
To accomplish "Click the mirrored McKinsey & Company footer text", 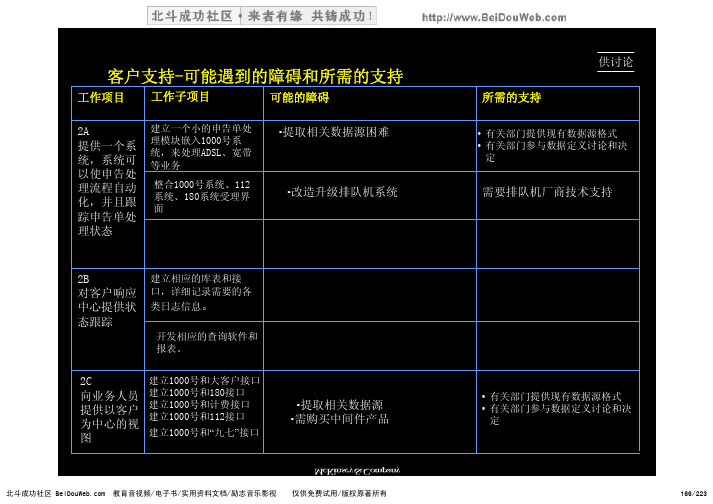I will [357, 471].
